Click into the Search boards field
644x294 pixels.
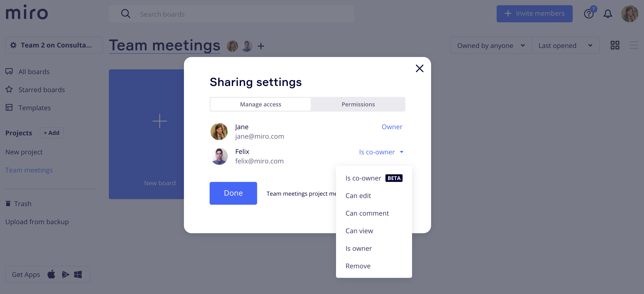tap(231, 14)
